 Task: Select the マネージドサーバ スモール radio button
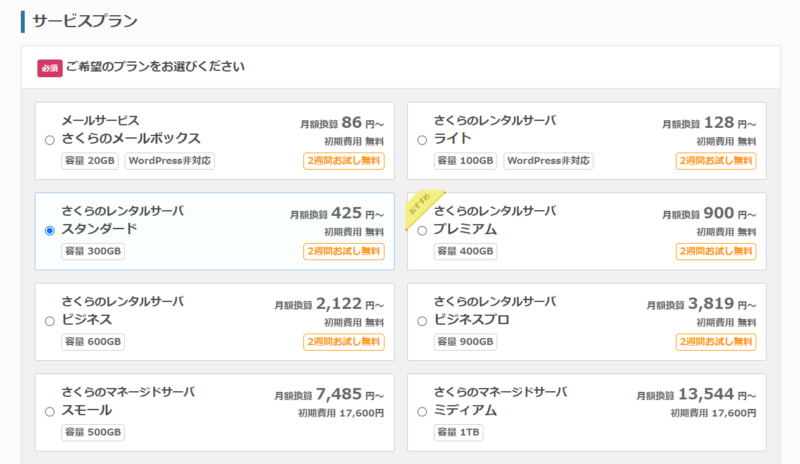click(49, 411)
